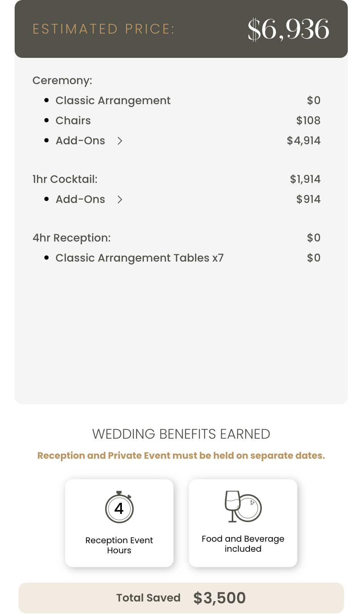Click the $4,914 Add-Ons price
The width and height of the screenshot is (364, 615).
(x=303, y=141)
